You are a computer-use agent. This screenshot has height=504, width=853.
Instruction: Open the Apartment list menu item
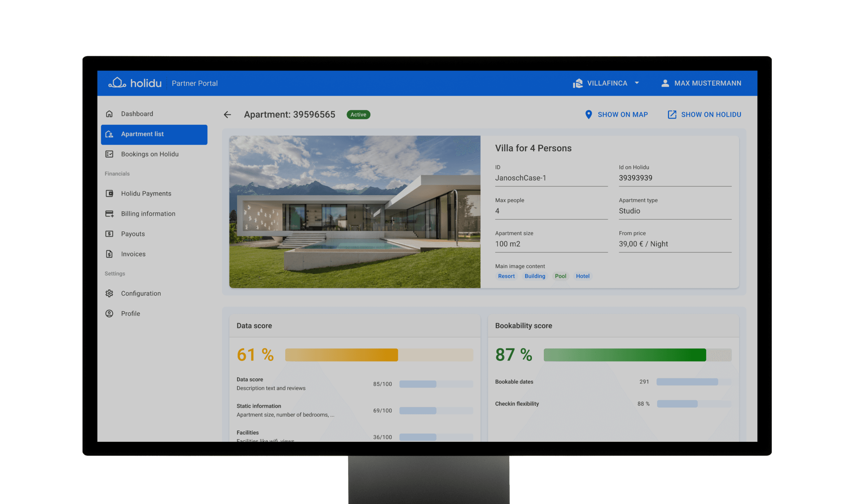point(154,134)
